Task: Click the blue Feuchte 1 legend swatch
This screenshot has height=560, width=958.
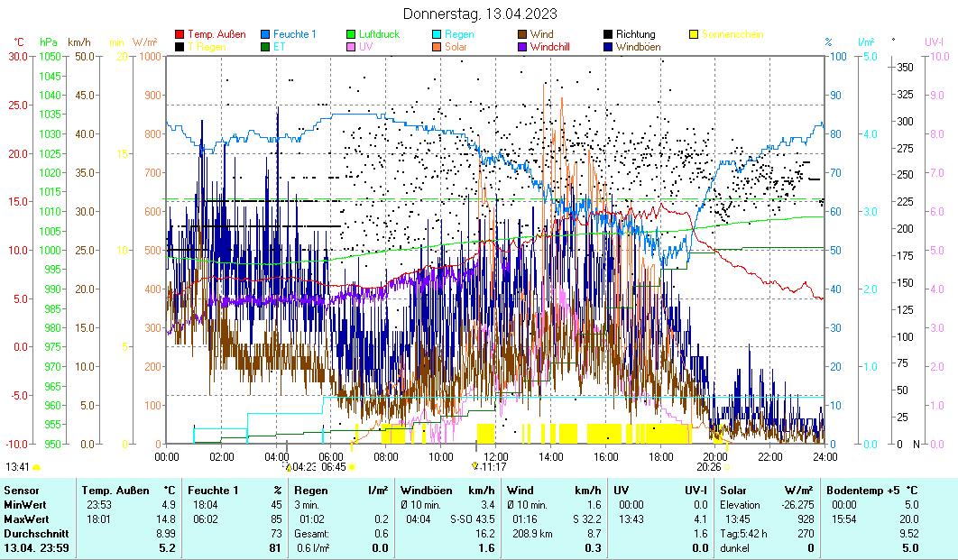Action: 266,35
